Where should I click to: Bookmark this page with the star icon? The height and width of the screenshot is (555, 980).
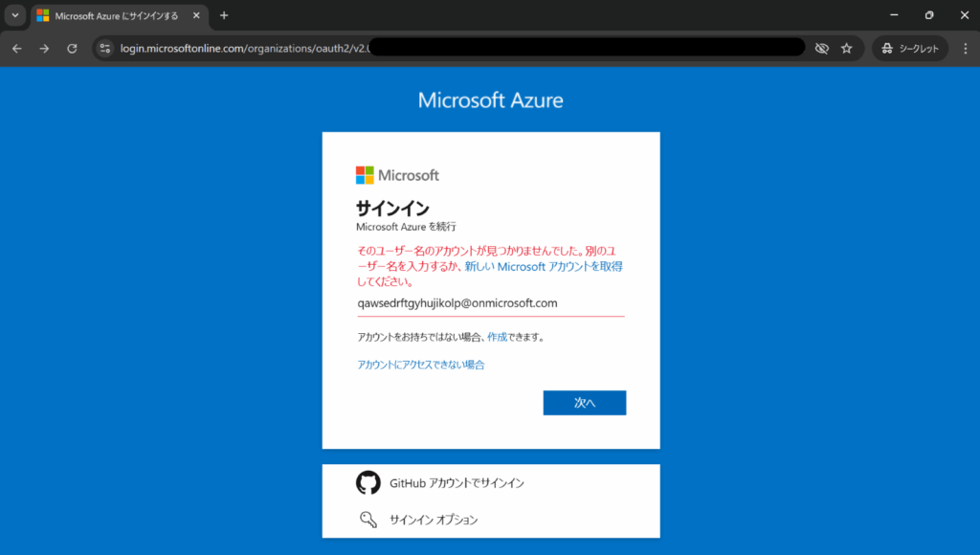pyautogui.click(x=847, y=48)
